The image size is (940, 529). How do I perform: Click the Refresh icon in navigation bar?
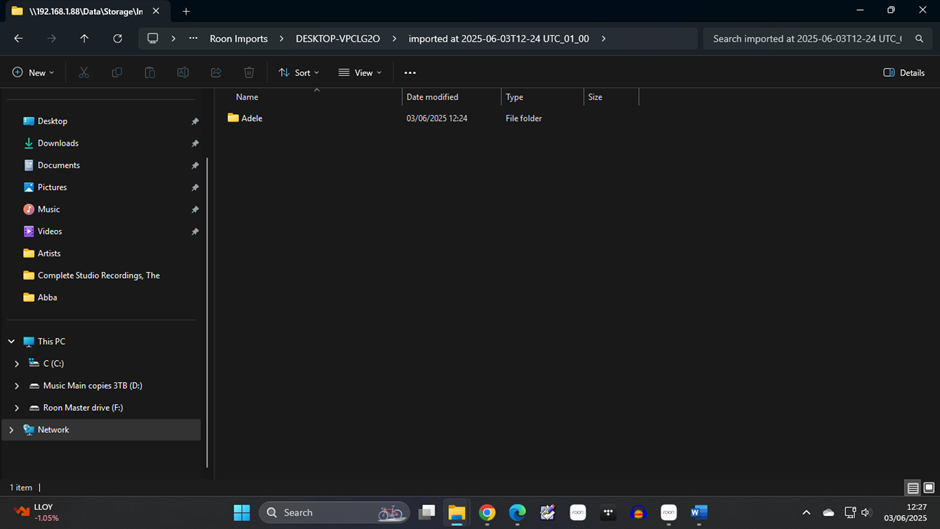[x=117, y=38]
